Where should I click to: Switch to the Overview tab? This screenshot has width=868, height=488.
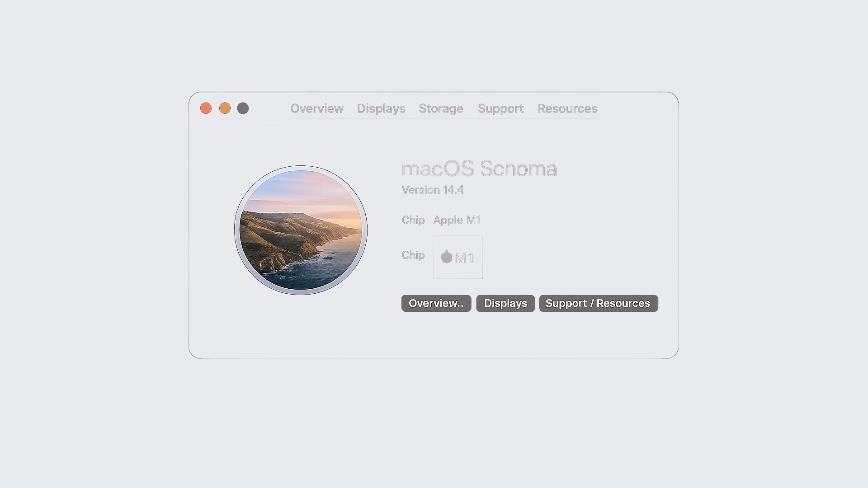(316, 108)
